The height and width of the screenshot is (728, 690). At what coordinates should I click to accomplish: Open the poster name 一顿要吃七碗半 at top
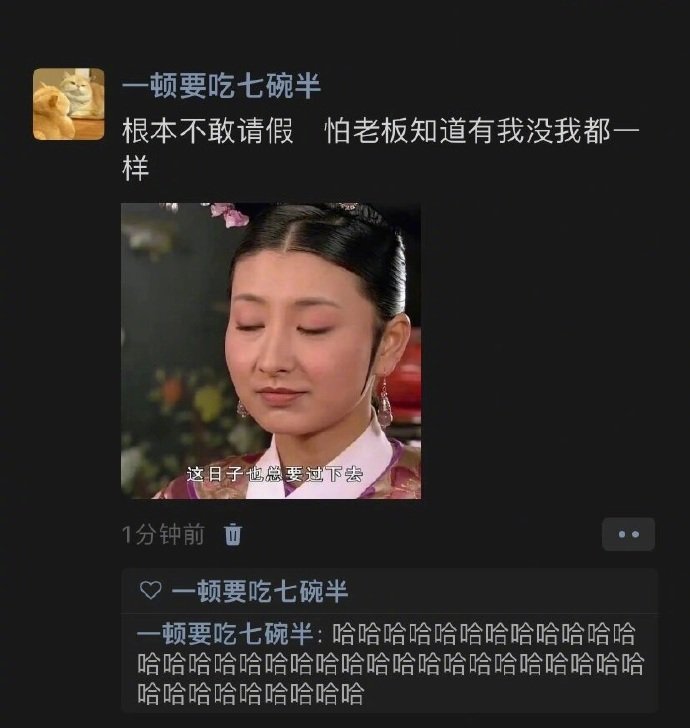coord(221,86)
